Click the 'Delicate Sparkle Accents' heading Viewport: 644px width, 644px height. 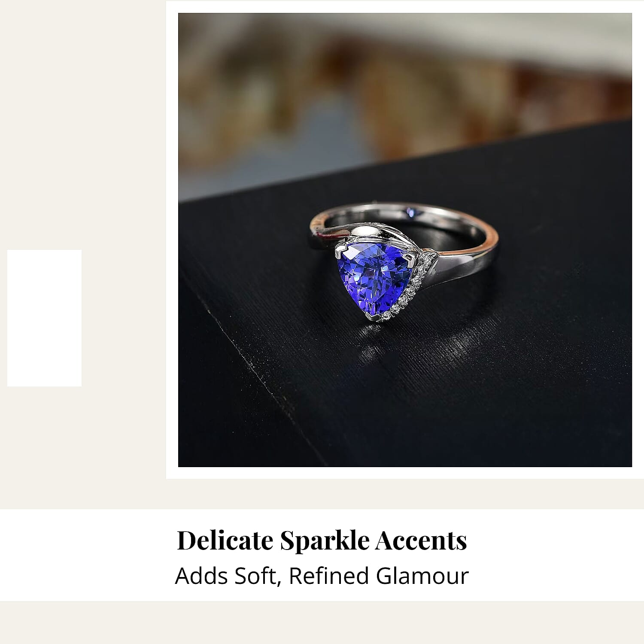tap(322, 540)
